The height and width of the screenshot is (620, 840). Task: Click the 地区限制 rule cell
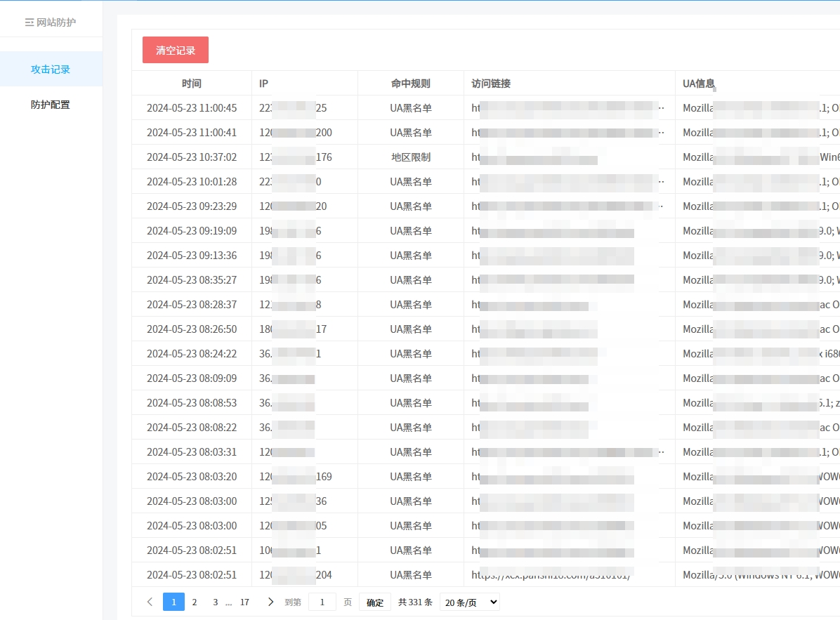tap(411, 157)
